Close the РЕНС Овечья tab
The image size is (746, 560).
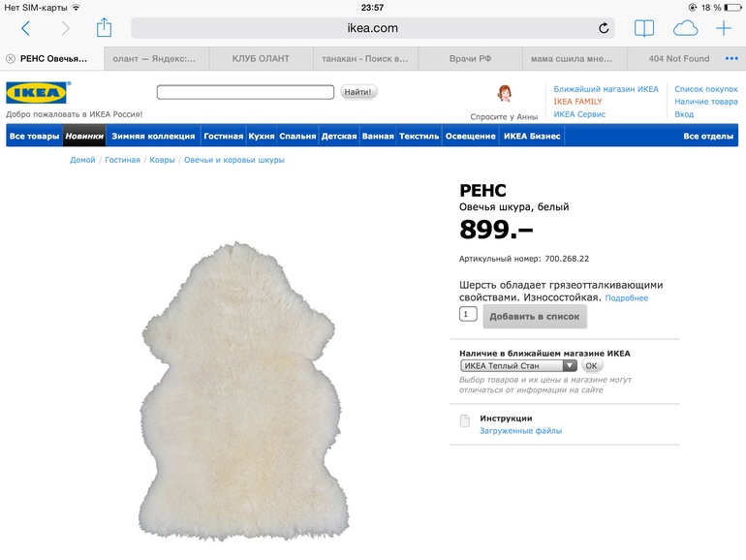[11, 59]
